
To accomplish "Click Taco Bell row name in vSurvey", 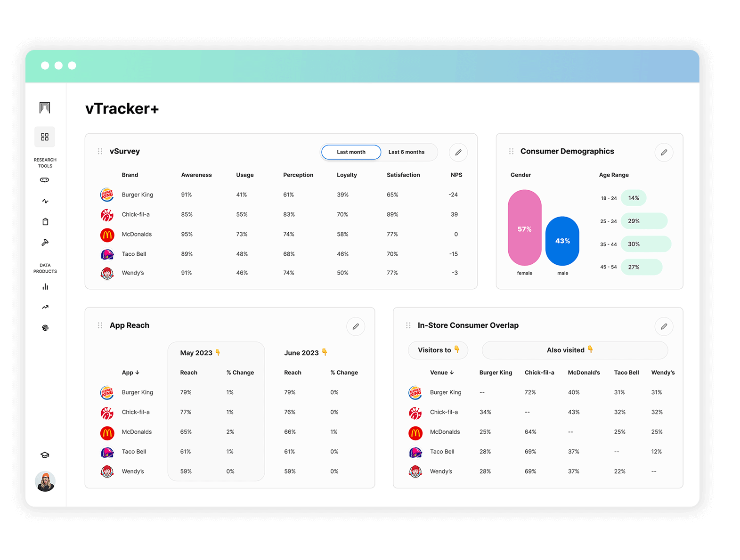I will [134, 254].
